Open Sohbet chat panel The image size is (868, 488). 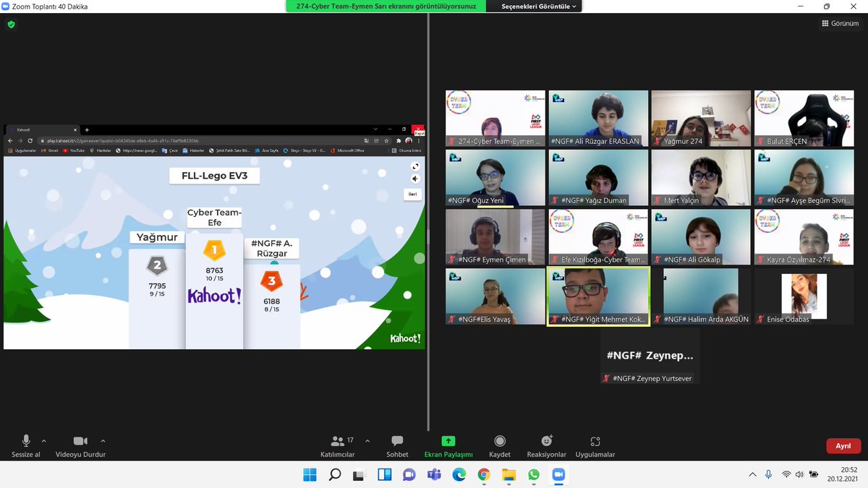[x=397, y=446]
